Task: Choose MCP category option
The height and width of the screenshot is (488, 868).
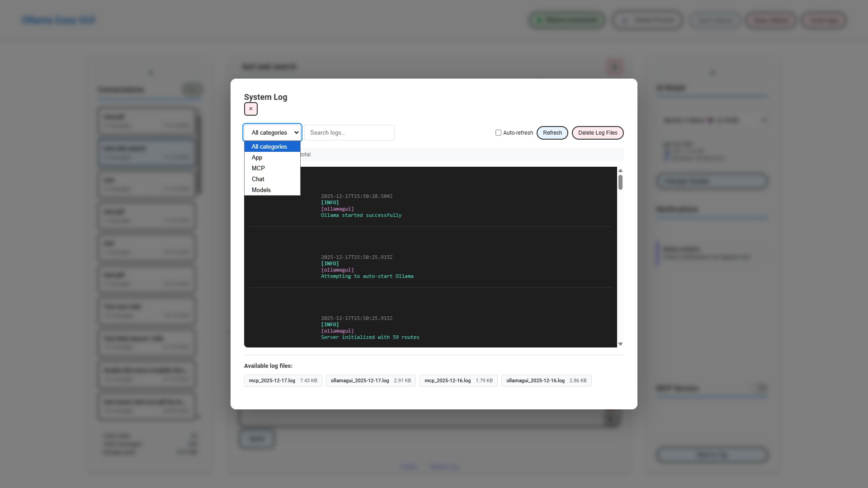Action: [x=258, y=168]
